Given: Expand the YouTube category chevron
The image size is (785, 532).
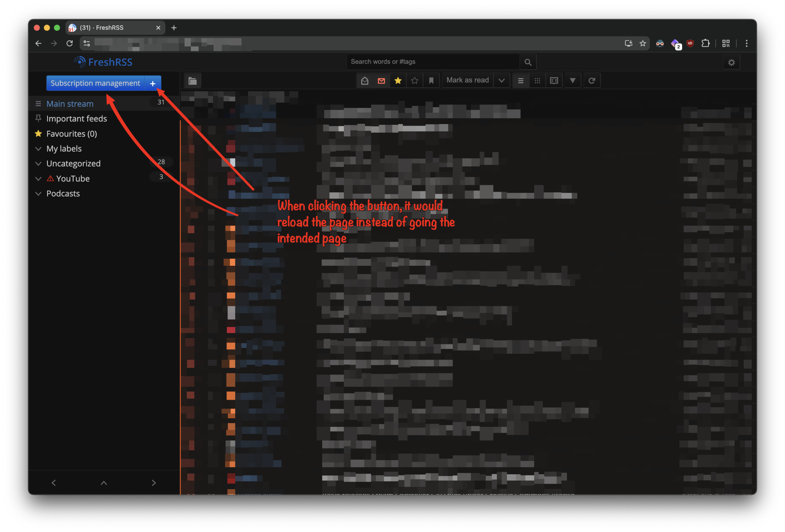Looking at the screenshot, I should [38, 179].
